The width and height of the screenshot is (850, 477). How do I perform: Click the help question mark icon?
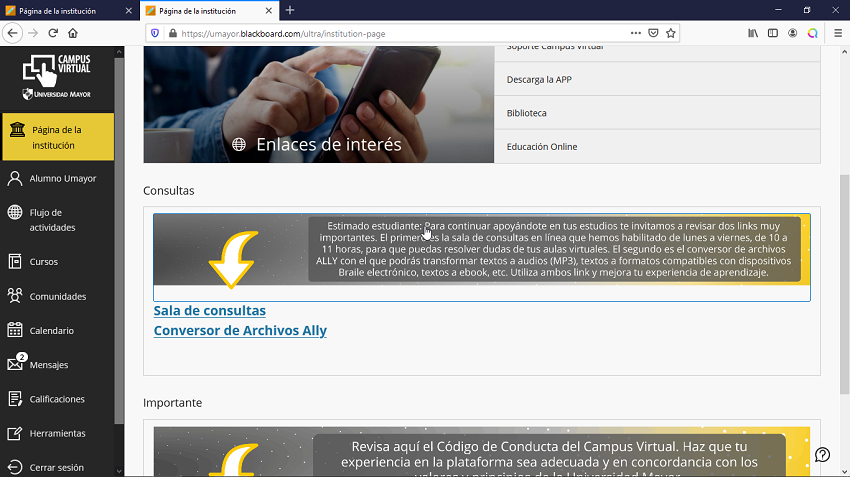(822, 455)
